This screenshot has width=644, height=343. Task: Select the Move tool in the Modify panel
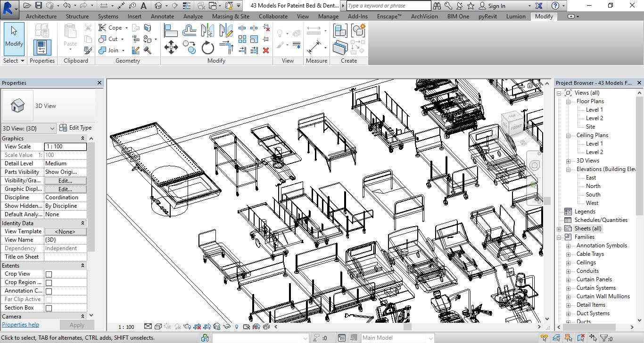point(171,48)
